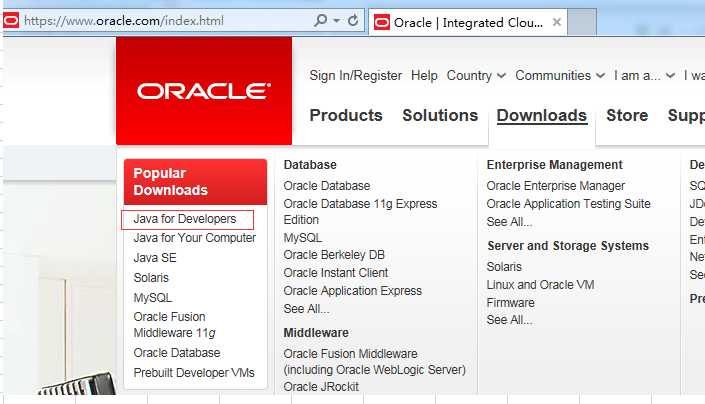Expand the 'I am a...' dropdown
Image resolution: width=705 pixels, height=404 pixels.
(644, 75)
